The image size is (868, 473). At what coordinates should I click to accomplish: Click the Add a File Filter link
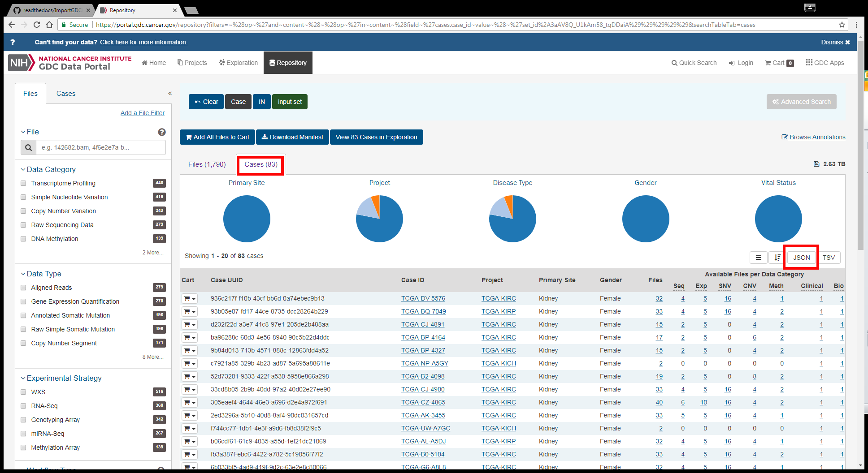click(143, 113)
